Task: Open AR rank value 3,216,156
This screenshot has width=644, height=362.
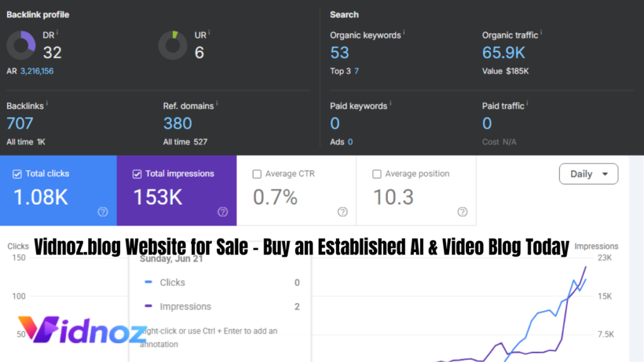Action: (37, 71)
